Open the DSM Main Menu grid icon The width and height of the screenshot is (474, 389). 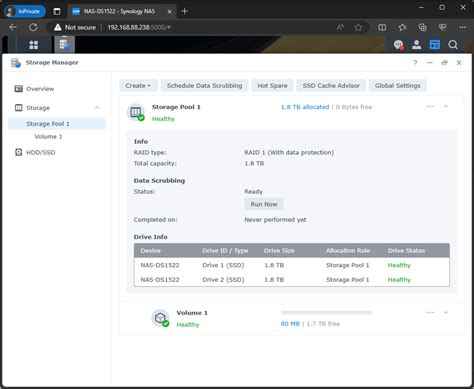34,45
